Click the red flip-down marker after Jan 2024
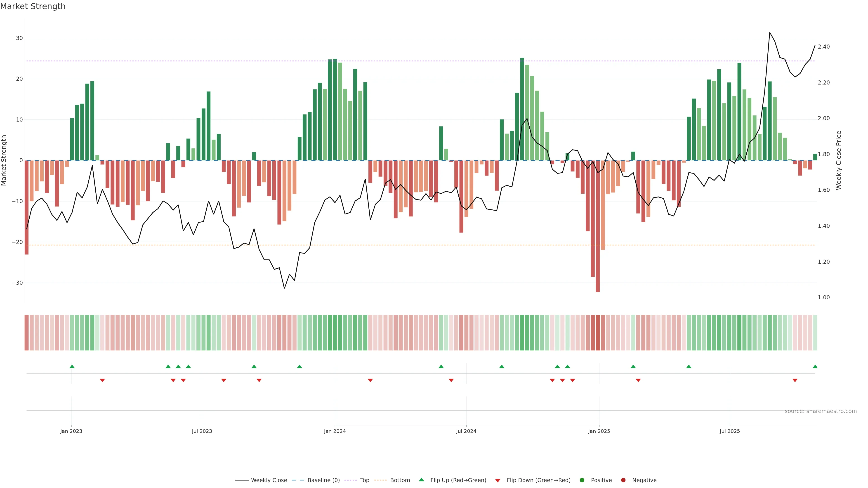 coord(370,380)
